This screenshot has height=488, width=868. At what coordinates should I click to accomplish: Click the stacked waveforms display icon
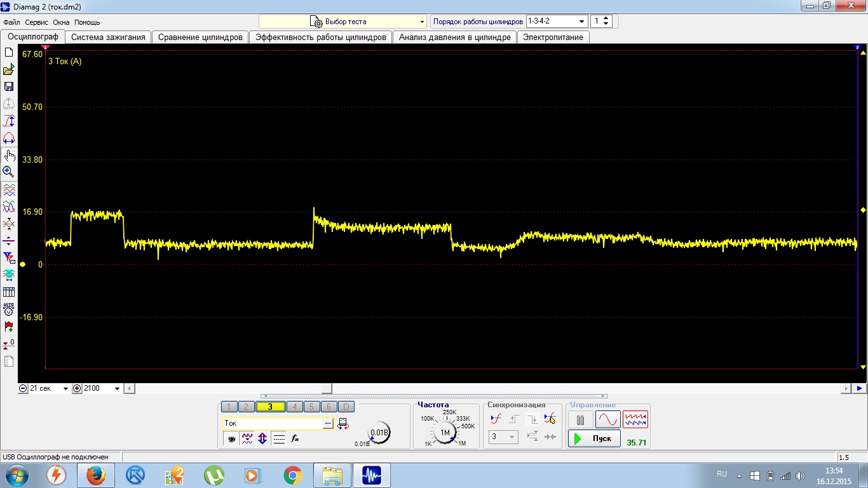(9, 189)
